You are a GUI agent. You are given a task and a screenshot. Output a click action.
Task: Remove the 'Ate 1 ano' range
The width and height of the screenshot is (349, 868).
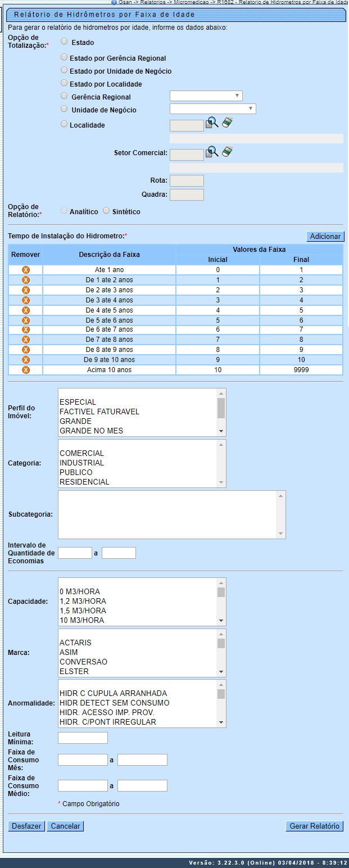click(x=25, y=270)
